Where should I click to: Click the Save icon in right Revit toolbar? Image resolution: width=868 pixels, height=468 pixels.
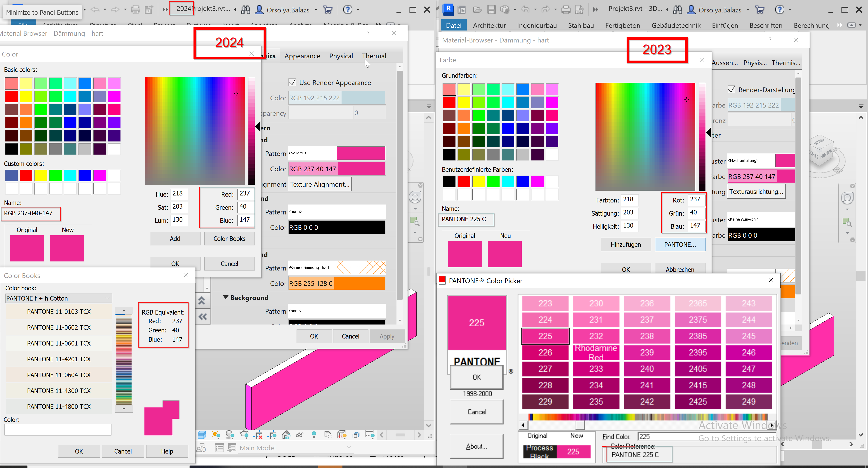(x=491, y=10)
